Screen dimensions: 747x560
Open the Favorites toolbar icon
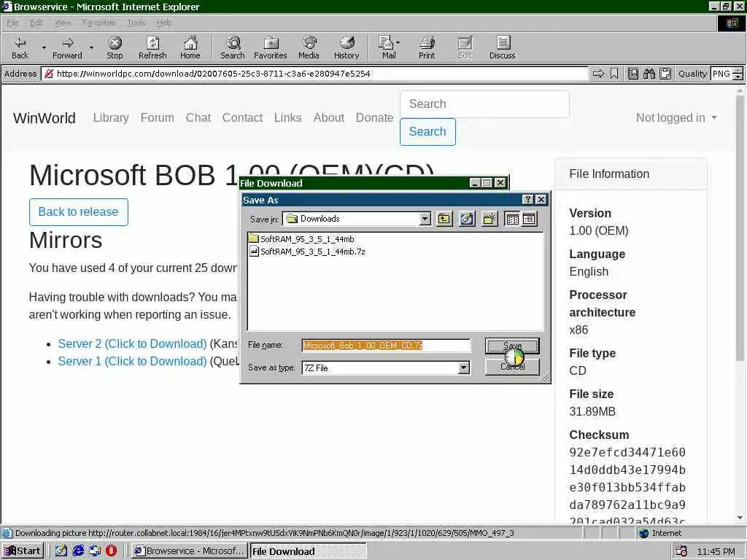tap(271, 47)
